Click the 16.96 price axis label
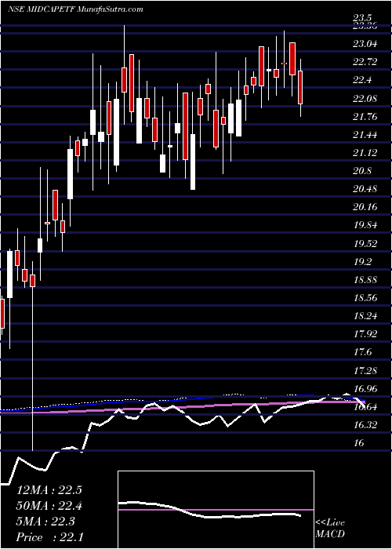Screen dimensions: 392x549 (366, 389)
